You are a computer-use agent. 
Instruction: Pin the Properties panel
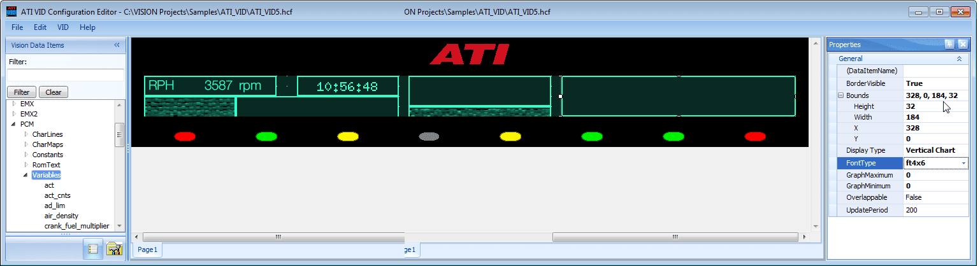point(949,44)
